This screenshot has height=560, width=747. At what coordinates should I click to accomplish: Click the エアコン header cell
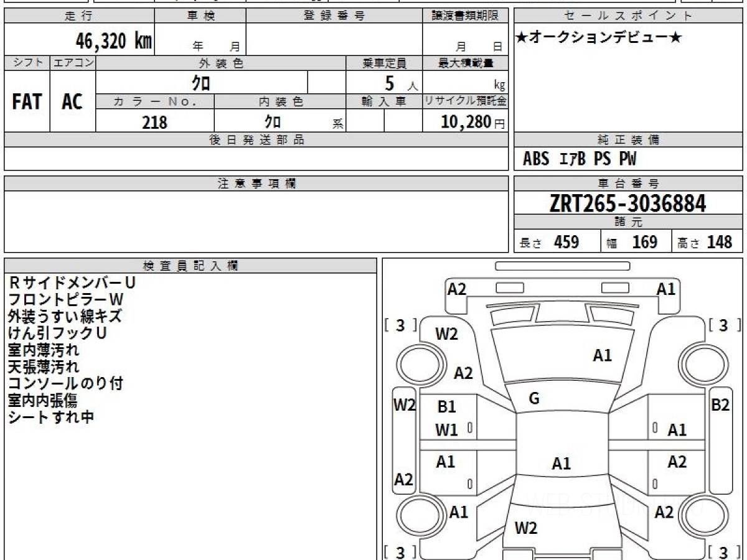click(x=73, y=63)
